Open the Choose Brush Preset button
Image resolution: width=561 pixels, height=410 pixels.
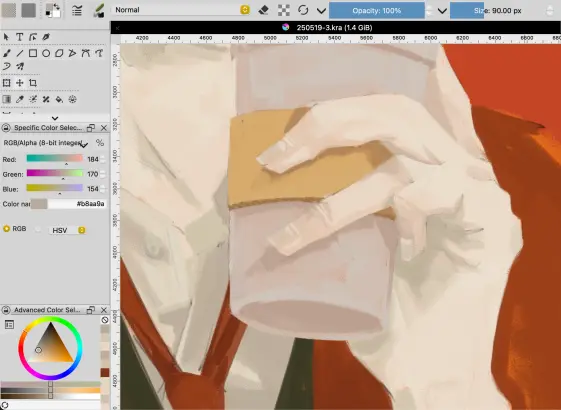pos(98,10)
